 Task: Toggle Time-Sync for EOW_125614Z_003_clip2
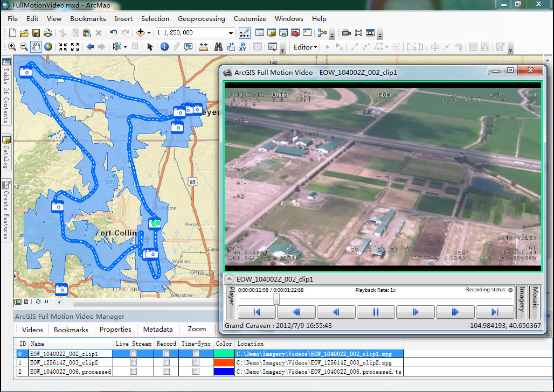pos(196,362)
